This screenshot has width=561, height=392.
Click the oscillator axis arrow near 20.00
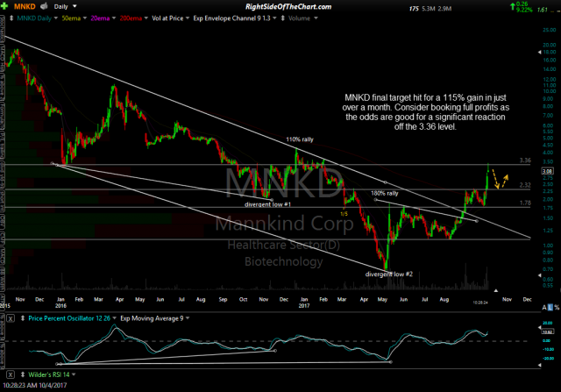540,328
